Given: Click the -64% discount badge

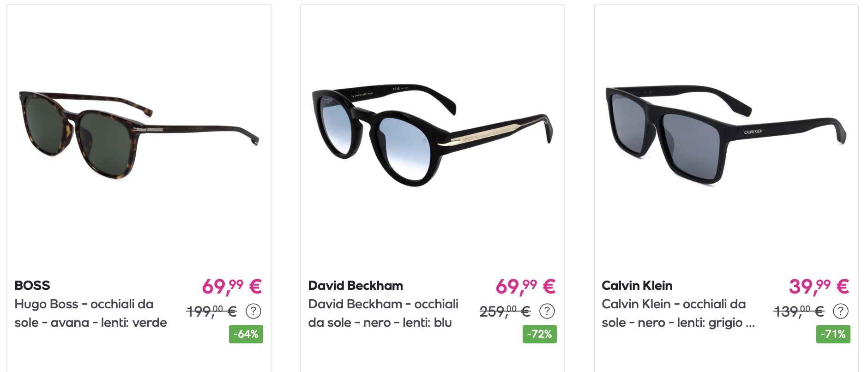Looking at the screenshot, I should pyautogui.click(x=246, y=334).
